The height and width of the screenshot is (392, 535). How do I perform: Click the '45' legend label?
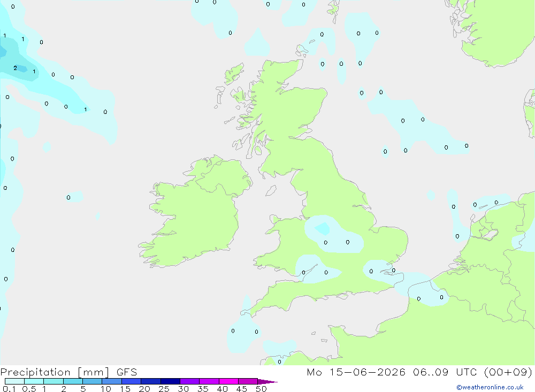click(242, 389)
